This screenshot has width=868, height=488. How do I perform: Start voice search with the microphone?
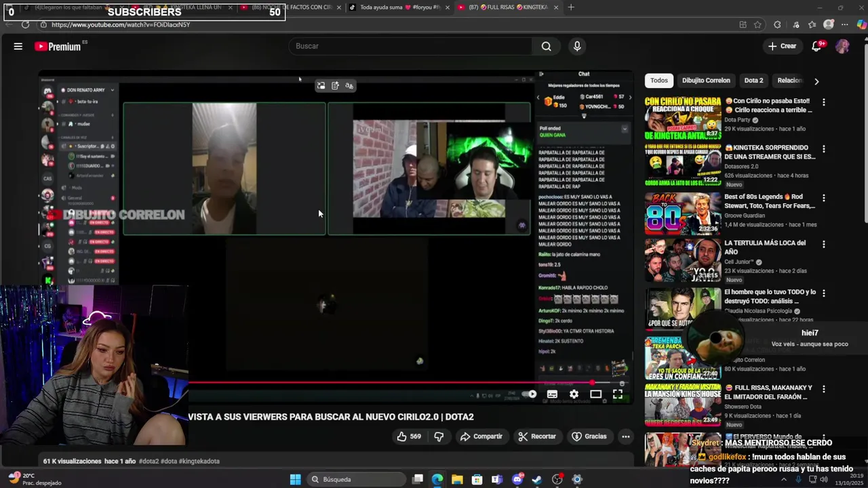tap(577, 46)
